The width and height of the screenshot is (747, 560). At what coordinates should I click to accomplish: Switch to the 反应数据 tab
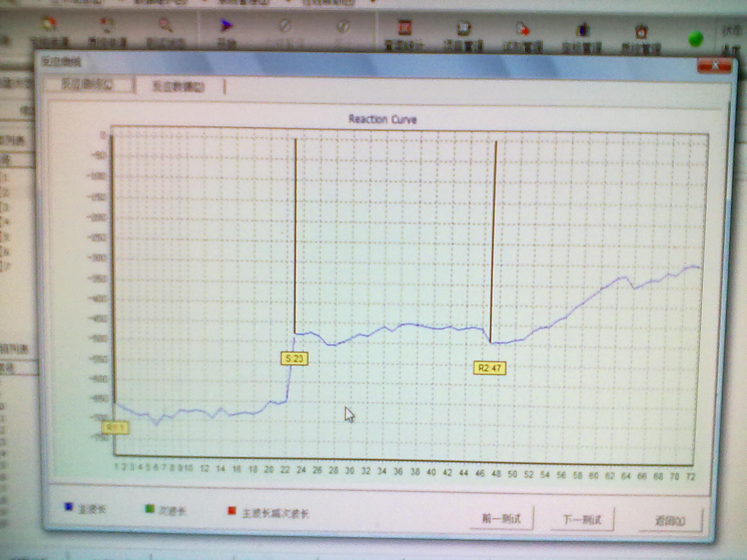tap(179, 86)
